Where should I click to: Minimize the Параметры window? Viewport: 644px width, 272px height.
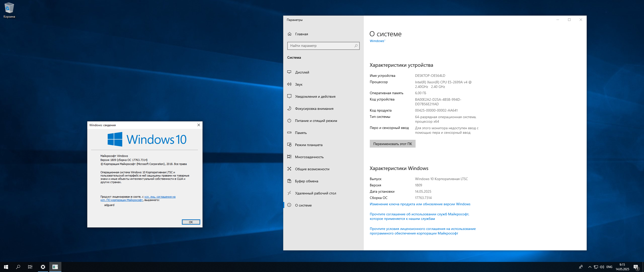tap(557, 20)
